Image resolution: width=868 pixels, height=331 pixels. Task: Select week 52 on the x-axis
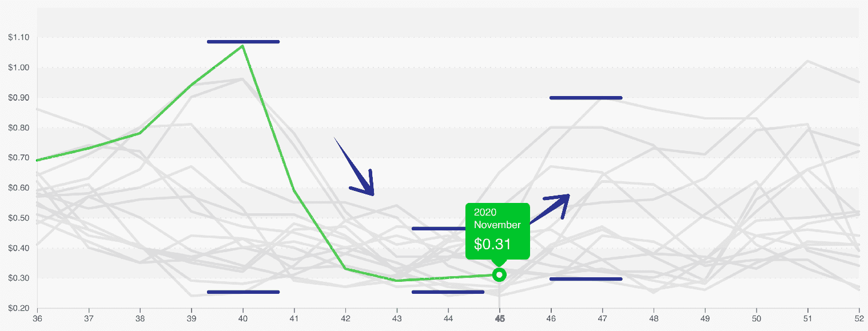coord(859,317)
